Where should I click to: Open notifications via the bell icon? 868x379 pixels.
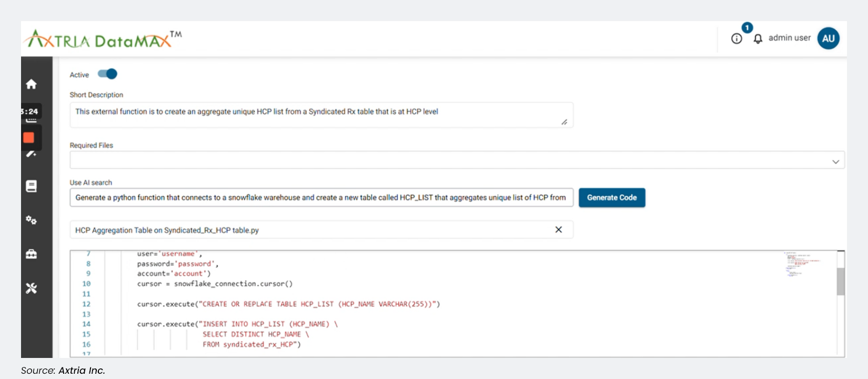pyautogui.click(x=758, y=39)
